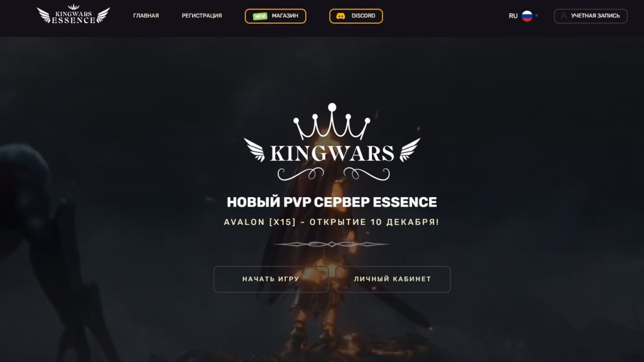Open the Учетная запись account button
Viewport: 644px width, 362px height.
coord(591,16)
